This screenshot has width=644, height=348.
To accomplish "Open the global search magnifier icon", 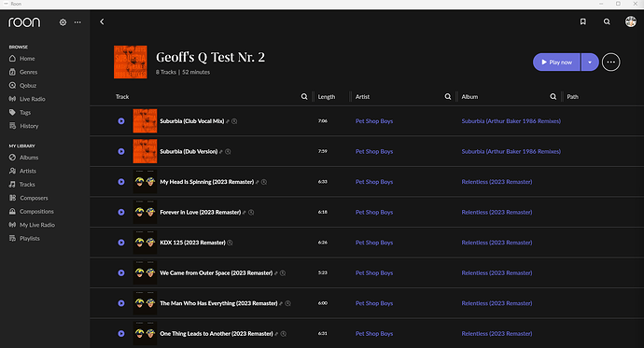I will [x=607, y=21].
